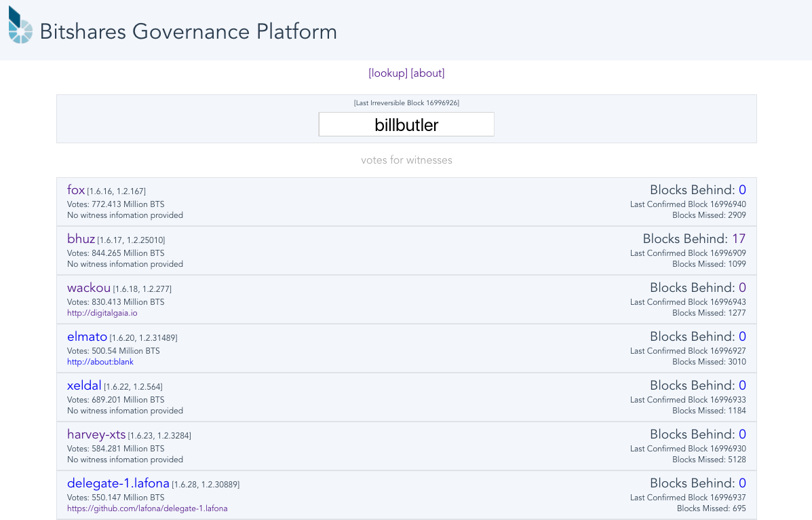
Task: Open the fox witness link
Action: tap(75, 190)
